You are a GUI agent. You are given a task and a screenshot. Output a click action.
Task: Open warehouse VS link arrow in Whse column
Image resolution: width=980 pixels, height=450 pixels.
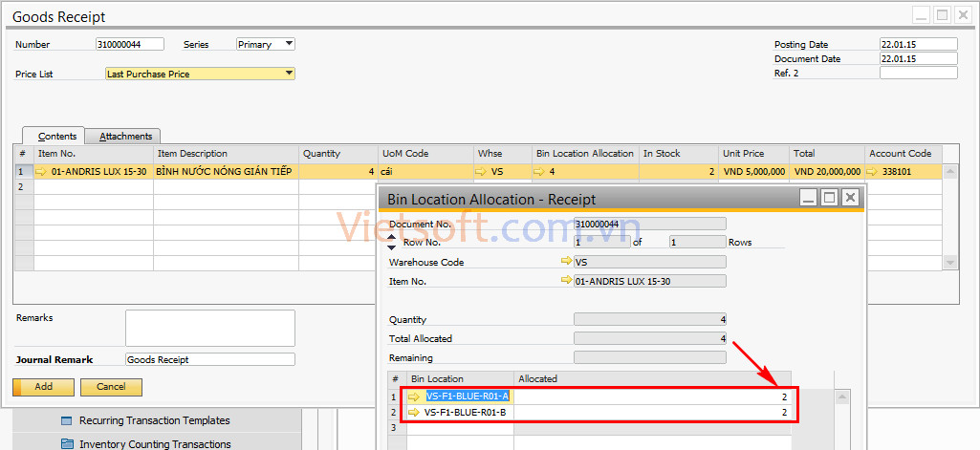(482, 172)
